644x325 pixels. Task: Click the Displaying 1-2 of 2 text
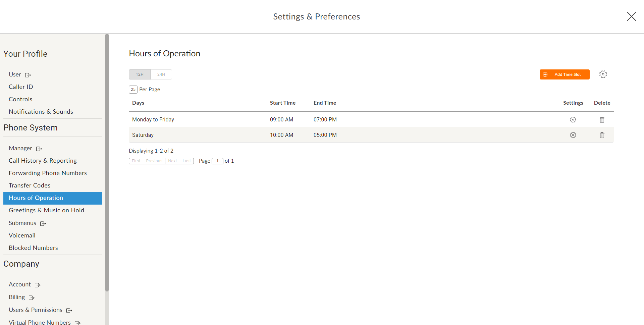click(151, 151)
